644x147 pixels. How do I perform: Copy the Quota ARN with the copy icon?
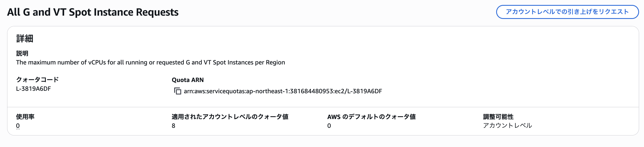[177, 91]
